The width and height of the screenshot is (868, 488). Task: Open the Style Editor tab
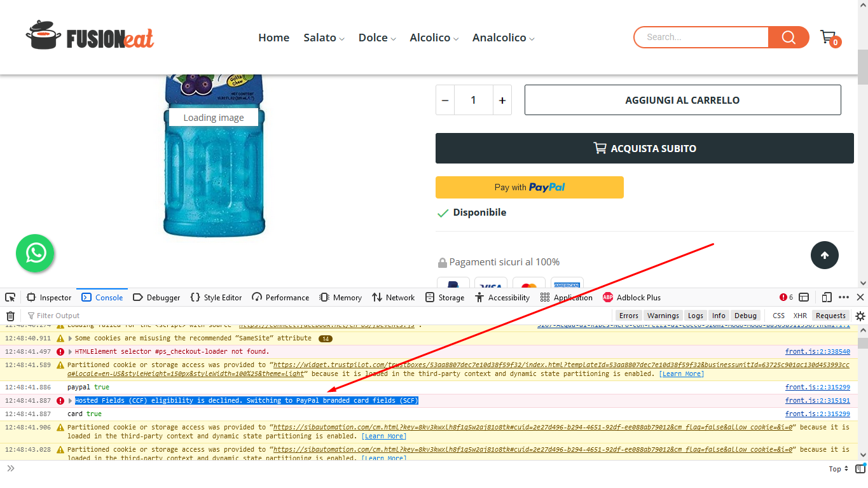pos(216,297)
